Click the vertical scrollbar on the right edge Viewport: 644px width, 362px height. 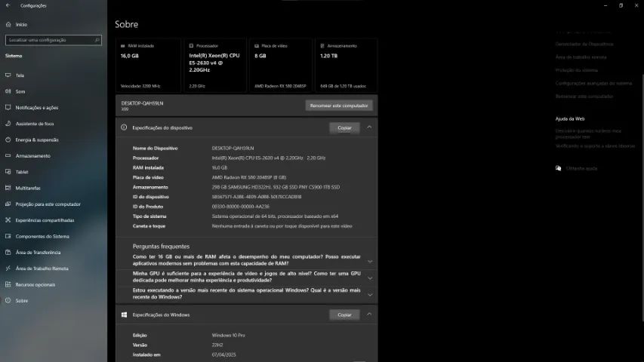tap(642, 197)
